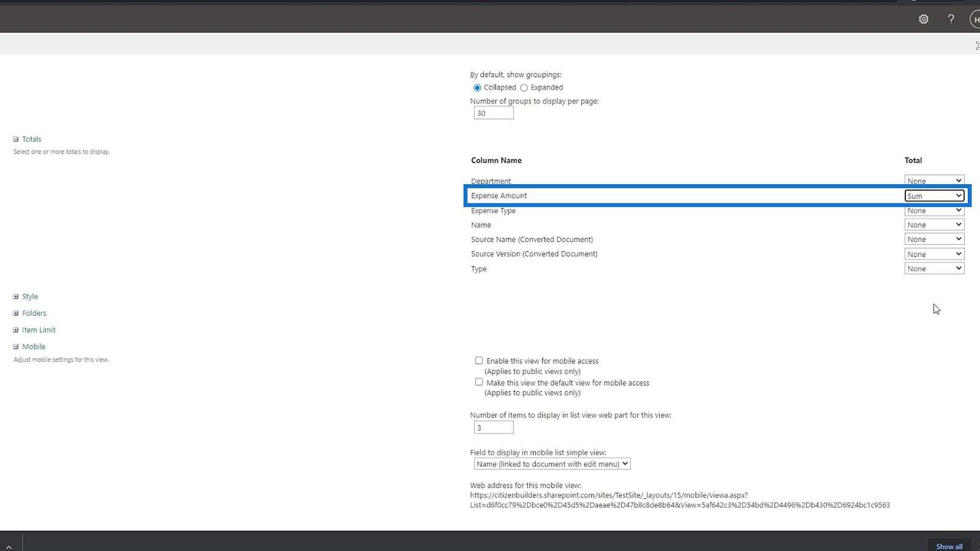Viewport: 980px width, 551px height.
Task: Expand the Style section
Action: coord(16,296)
